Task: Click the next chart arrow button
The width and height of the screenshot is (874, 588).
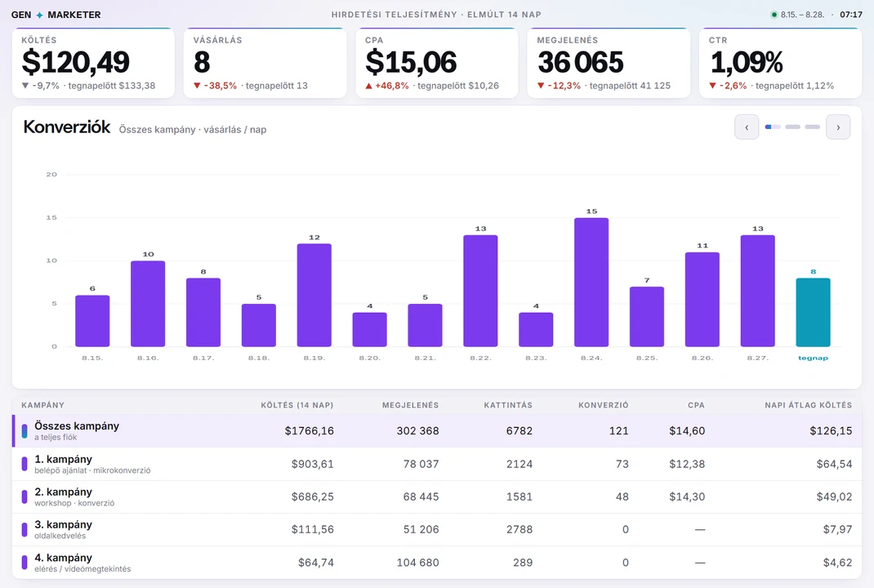Action: [838, 127]
